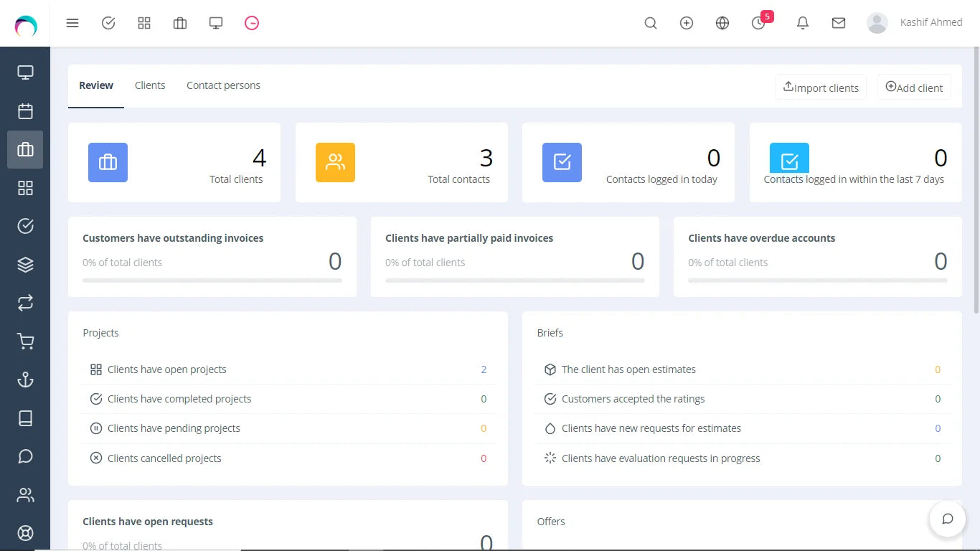
Task: Open dashboard monitor icon in left sidebar
Action: click(x=25, y=72)
